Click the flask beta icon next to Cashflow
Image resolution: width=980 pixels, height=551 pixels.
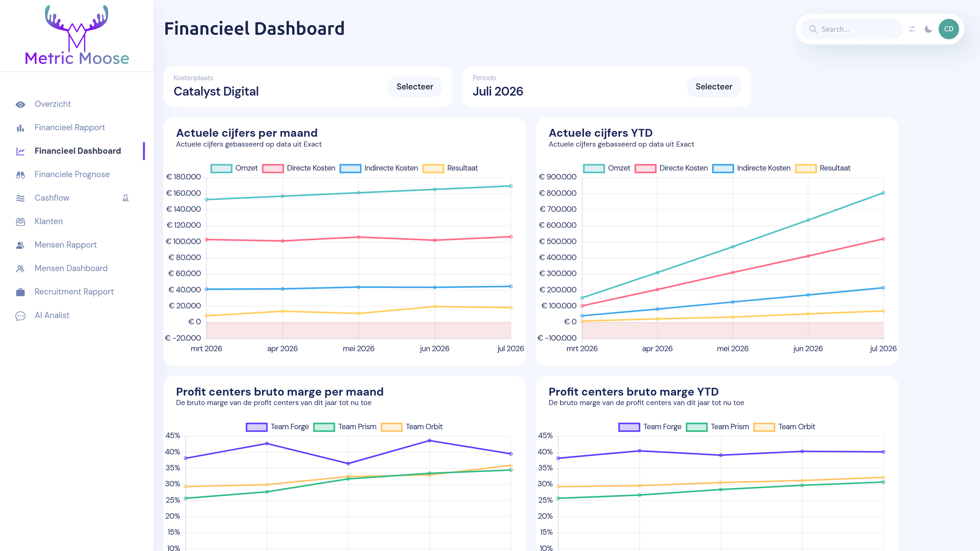coord(126,198)
